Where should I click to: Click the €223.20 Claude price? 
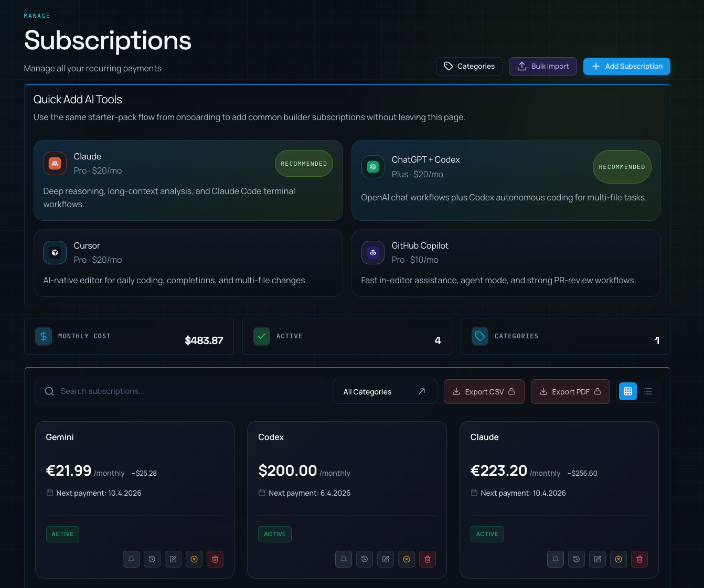499,471
